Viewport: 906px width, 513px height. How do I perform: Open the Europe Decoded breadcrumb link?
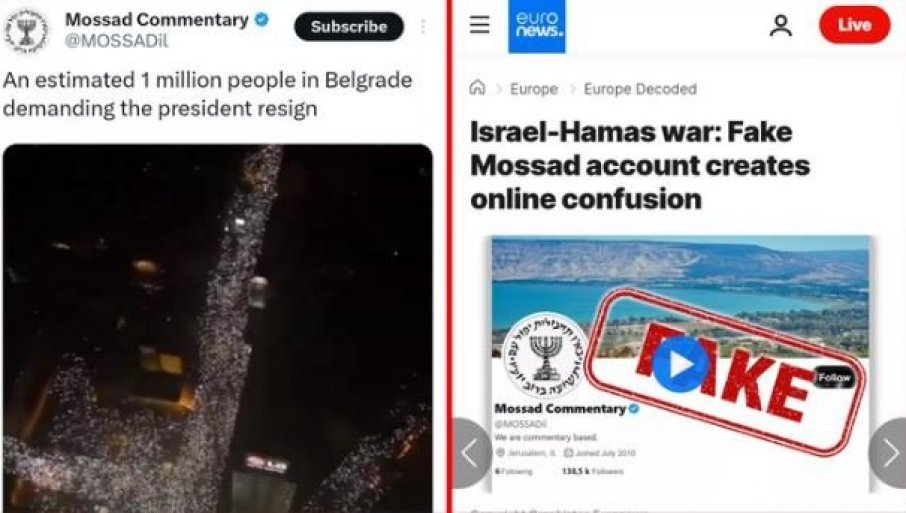point(640,89)
